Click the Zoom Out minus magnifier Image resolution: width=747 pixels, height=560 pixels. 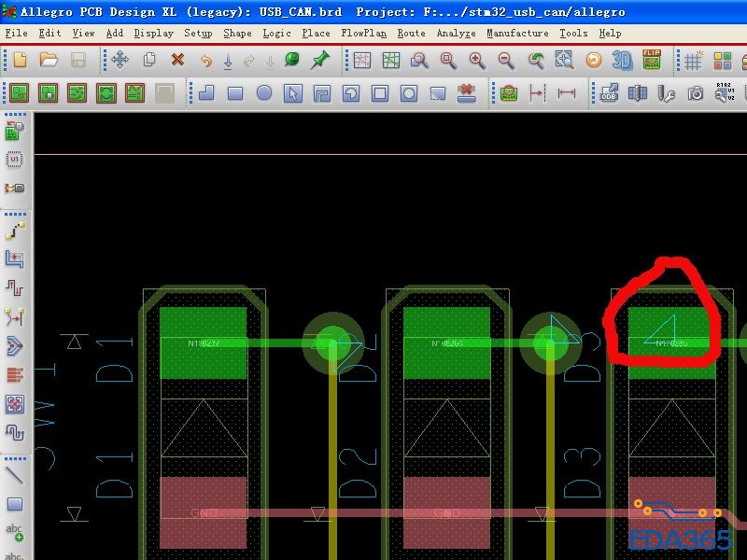pos(506,61)
